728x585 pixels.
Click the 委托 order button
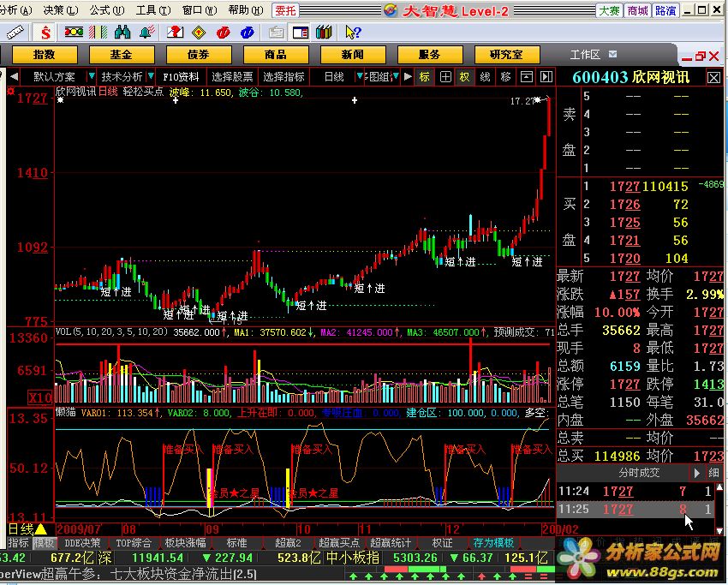click(x=285, y=10)
